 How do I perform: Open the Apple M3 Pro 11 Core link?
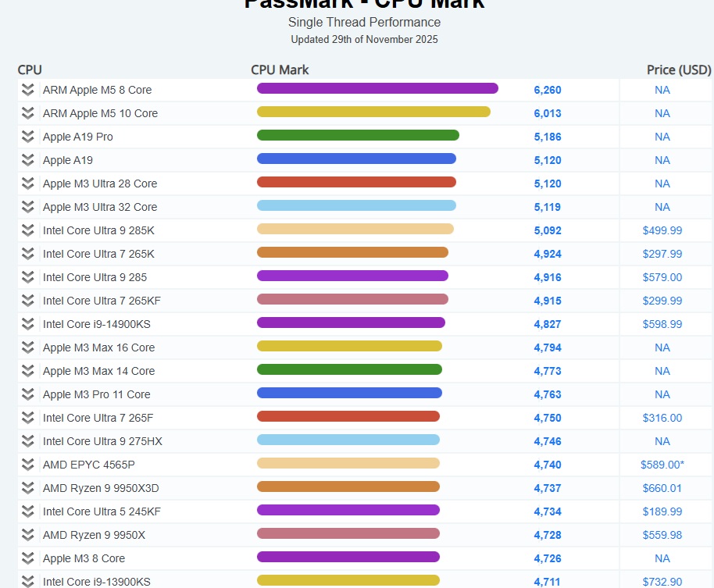click(x=97, y=394)
